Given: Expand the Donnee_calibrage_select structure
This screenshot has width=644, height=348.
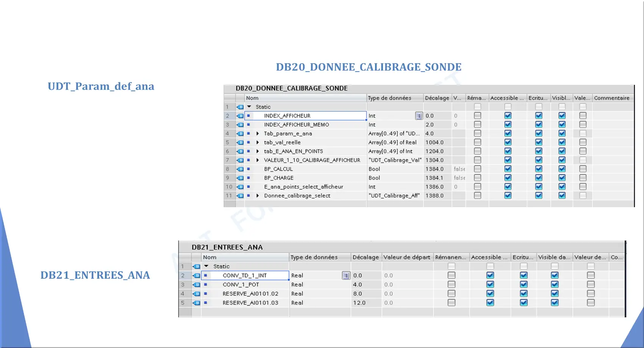Looking at the screenshot, I should point(258,196).
